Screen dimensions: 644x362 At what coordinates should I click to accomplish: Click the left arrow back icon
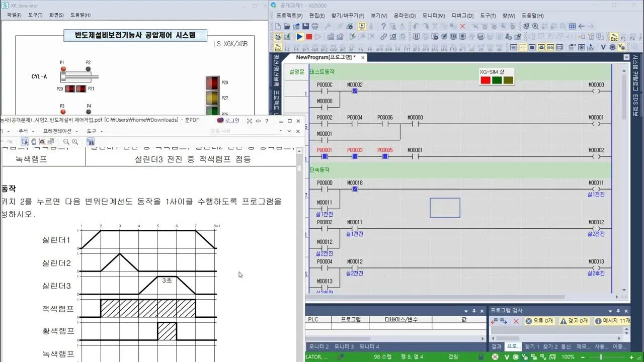pos(582,26)
